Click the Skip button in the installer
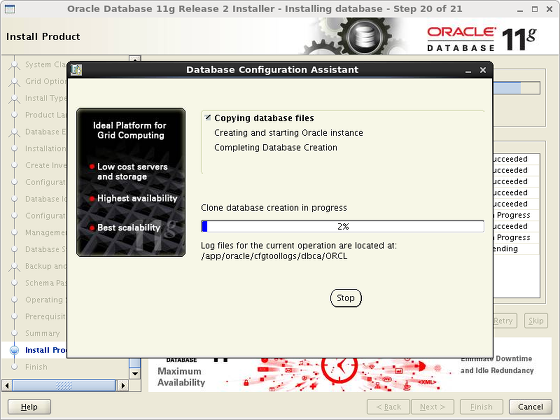The width and height of the screenshot is (560, 420). click(536, 321)
